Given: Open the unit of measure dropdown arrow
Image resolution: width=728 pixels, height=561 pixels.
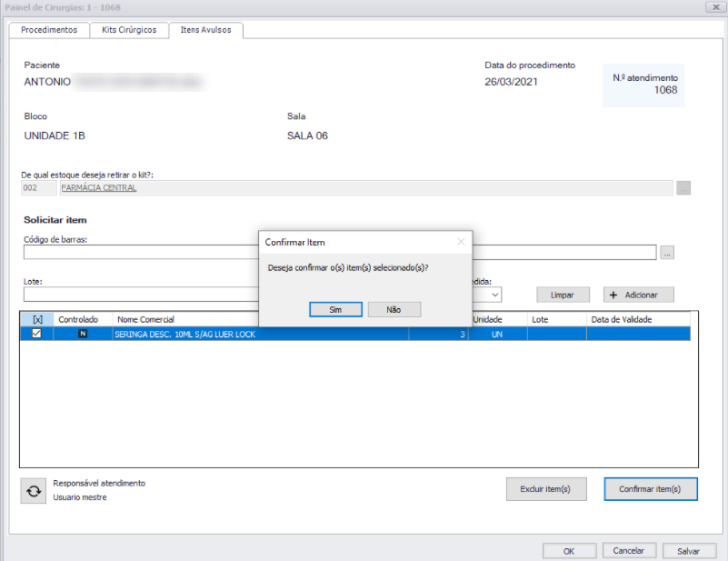Looking at the screenshot, I should (495, 295).
